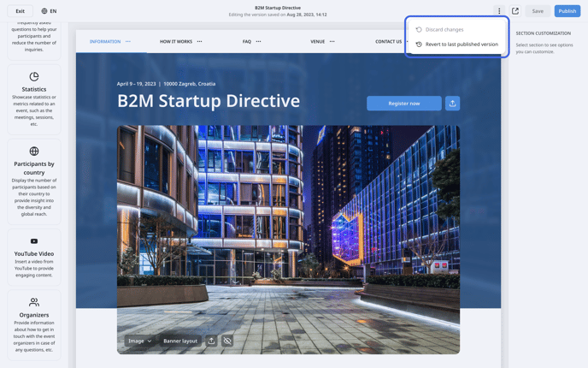This screenshot has width=588, height=368.
Task: Click SECTION CUSTOMIZATION panel heading
Action: tap(543, 33)
